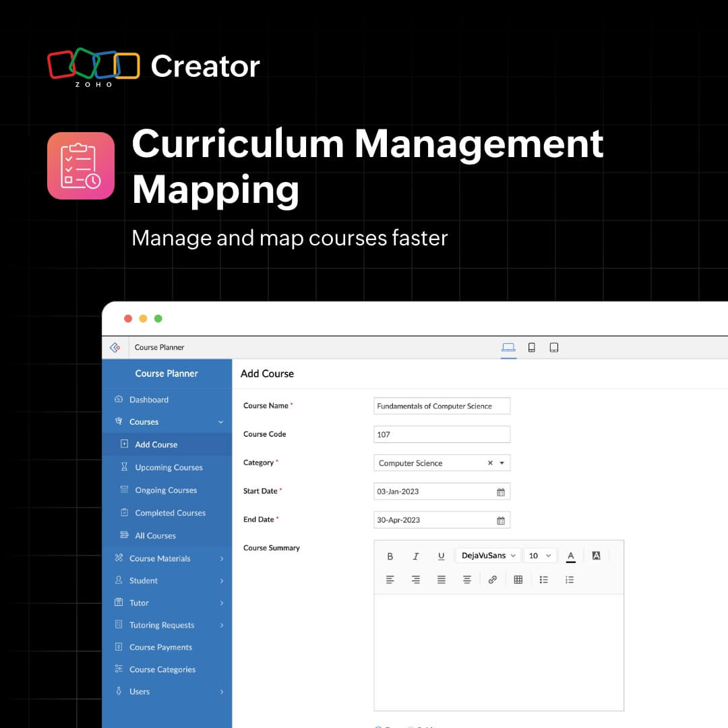The width and height of the screenshot is (728, 728).
Task: Toggle underline formatting in the editor
Action: coord(441,555)
